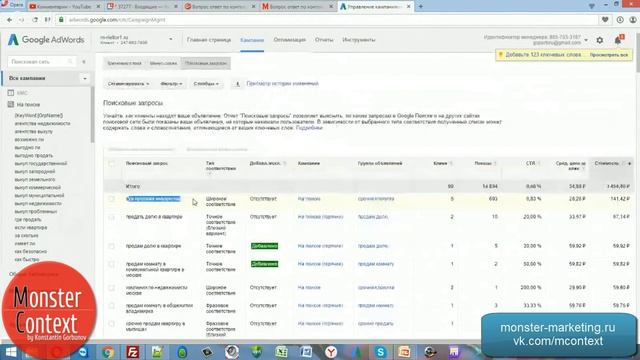The width and height of the screenshot is (640, 360).
Task: Open the Windows Start button
Action: (11, 352)
